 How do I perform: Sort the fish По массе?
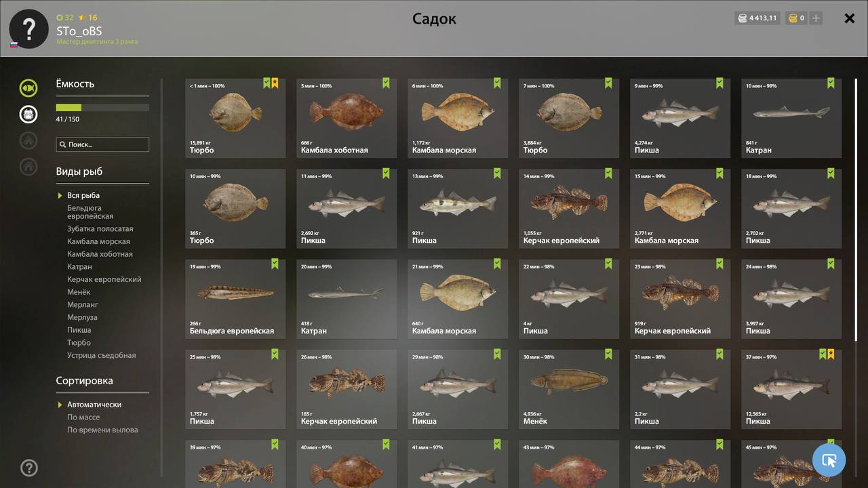[x=83, y=418]
